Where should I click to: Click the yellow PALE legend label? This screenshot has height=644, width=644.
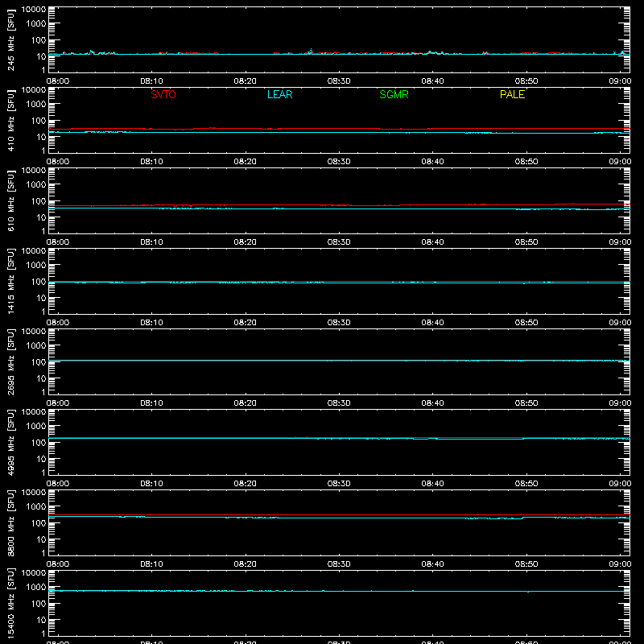click(x=512, y=94)
